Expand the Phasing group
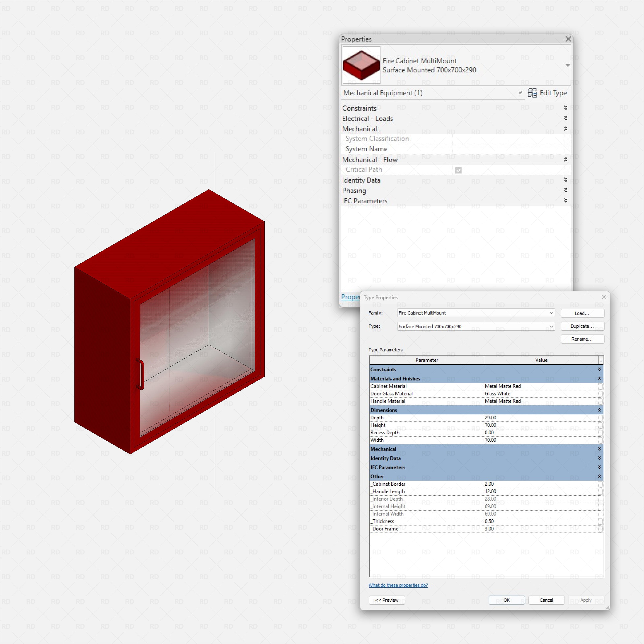644x644 pixels. [x=566, y=190]
